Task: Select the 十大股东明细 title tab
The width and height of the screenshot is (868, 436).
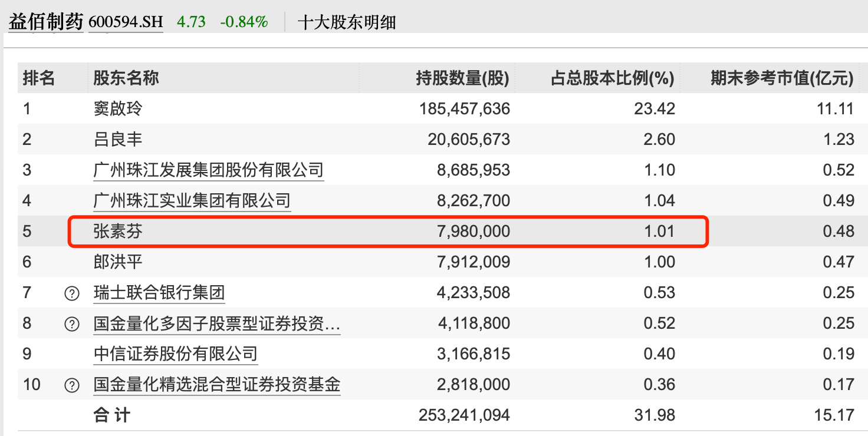Action: coord(347,22)
